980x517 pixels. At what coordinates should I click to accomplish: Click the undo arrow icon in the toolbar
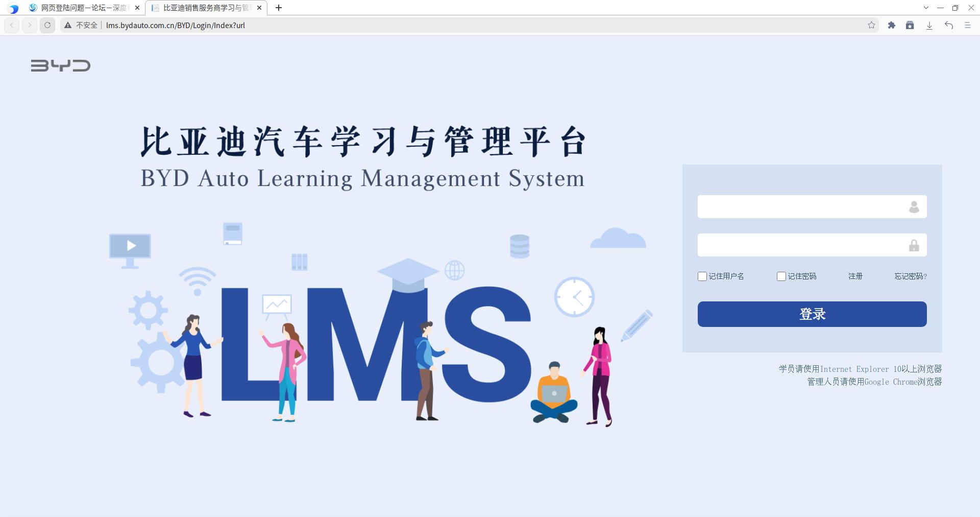coord(948,25)
